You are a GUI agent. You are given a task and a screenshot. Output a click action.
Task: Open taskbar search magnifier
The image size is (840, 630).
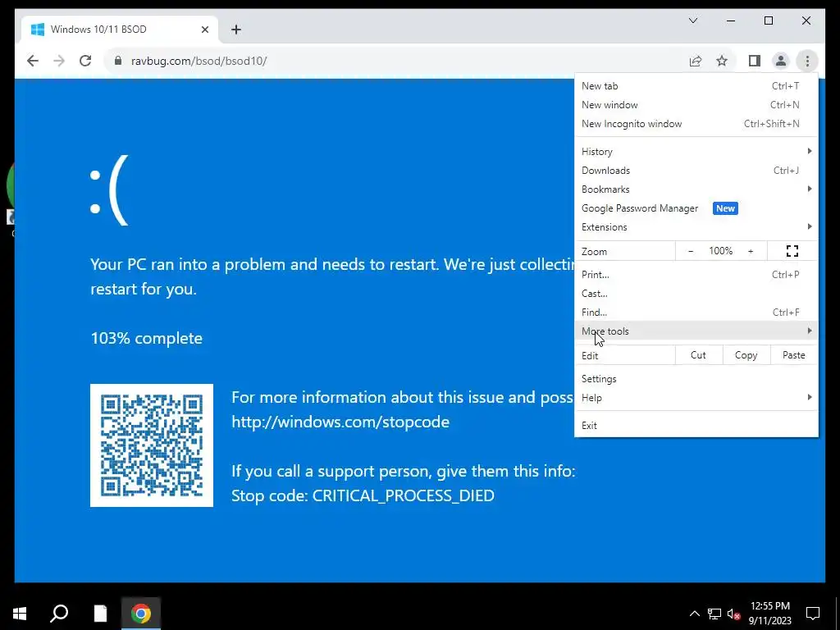click(x=59, y=614)
